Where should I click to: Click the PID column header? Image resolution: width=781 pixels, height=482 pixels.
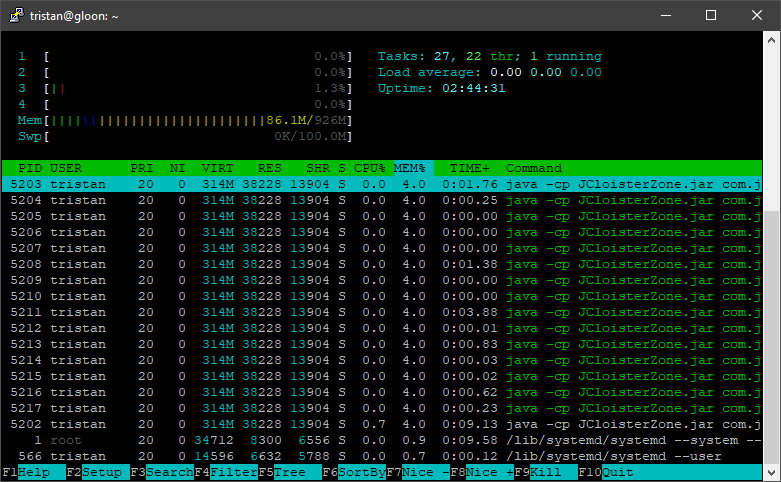[30, 168]
